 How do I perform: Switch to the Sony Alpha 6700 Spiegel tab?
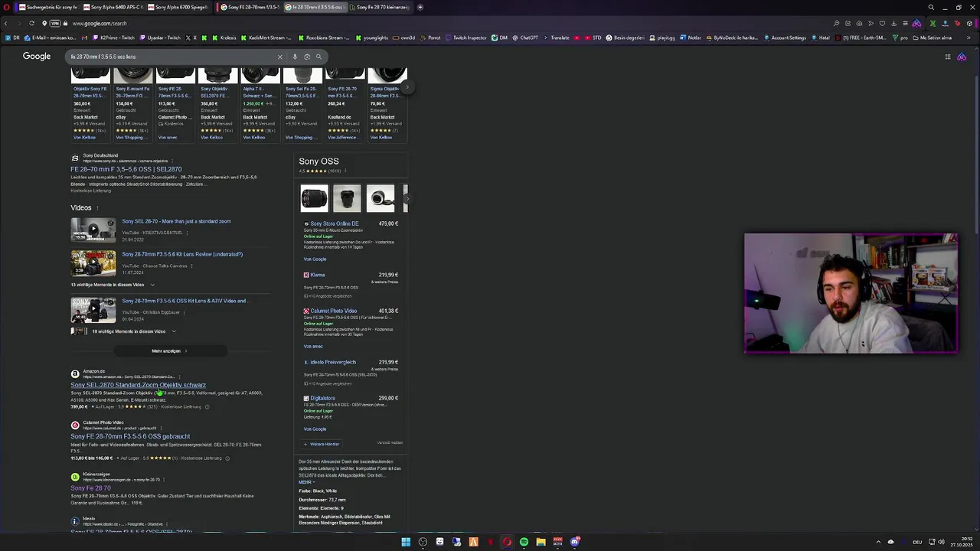(x=178, y=7)
